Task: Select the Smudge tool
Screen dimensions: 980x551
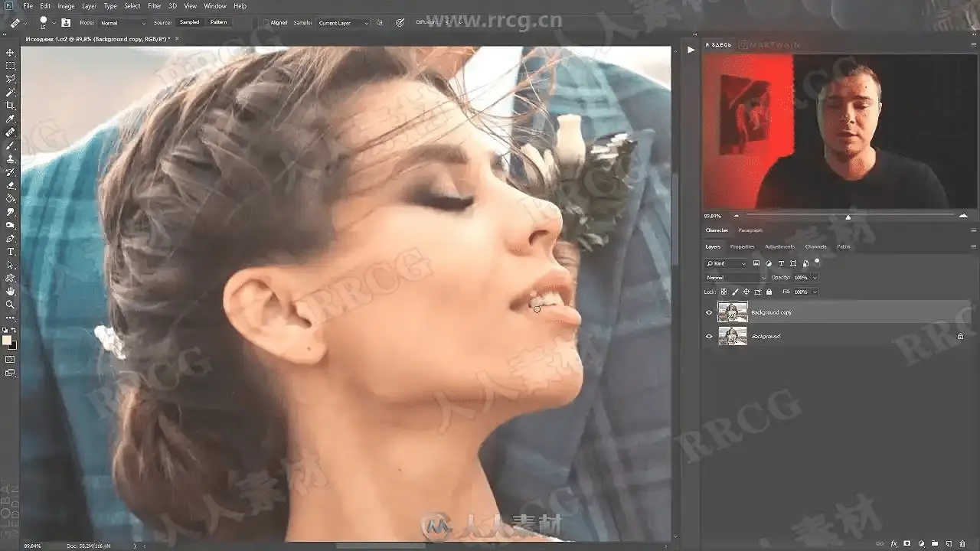Action: (11, 212)
